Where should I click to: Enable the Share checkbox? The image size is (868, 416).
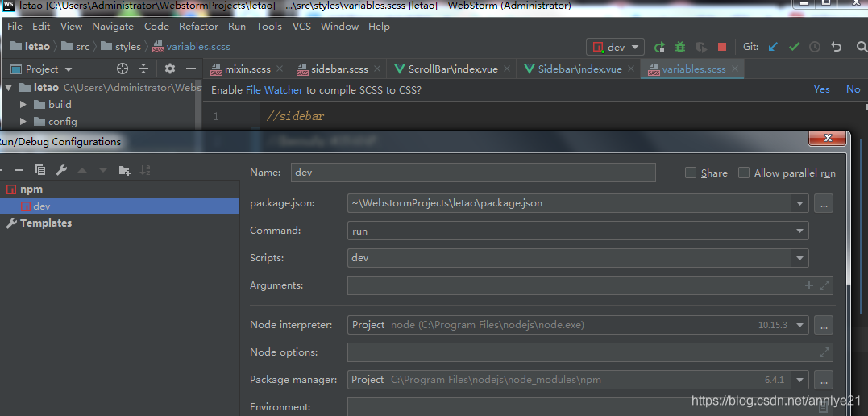point(691,173)
